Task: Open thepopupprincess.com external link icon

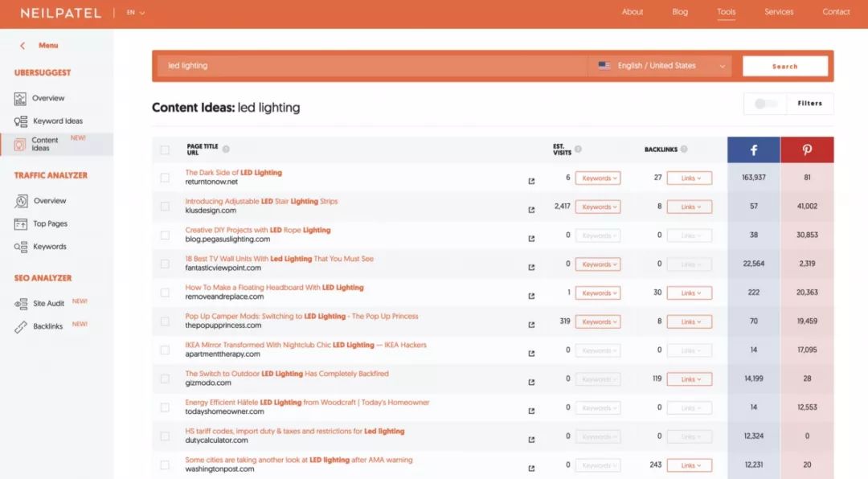Action: [x=531, y=325]
